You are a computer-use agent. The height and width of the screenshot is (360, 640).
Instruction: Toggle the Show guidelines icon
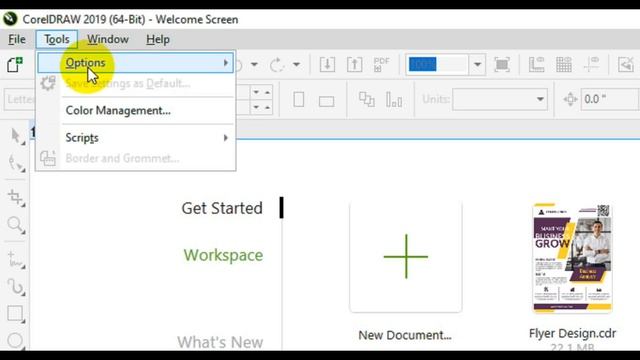click(591, 64)
